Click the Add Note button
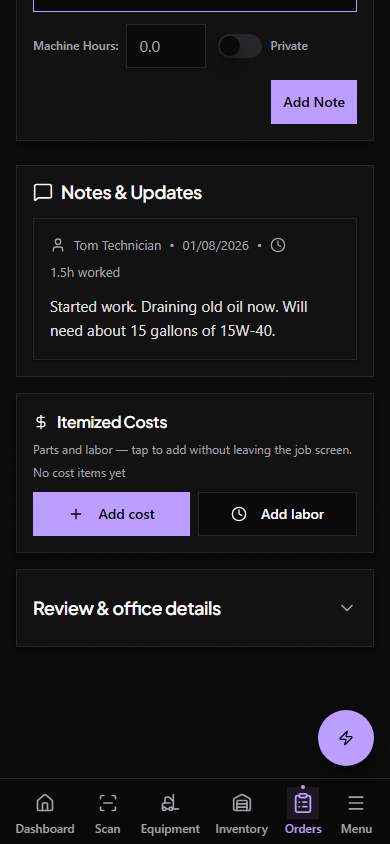 click(314, 102)
